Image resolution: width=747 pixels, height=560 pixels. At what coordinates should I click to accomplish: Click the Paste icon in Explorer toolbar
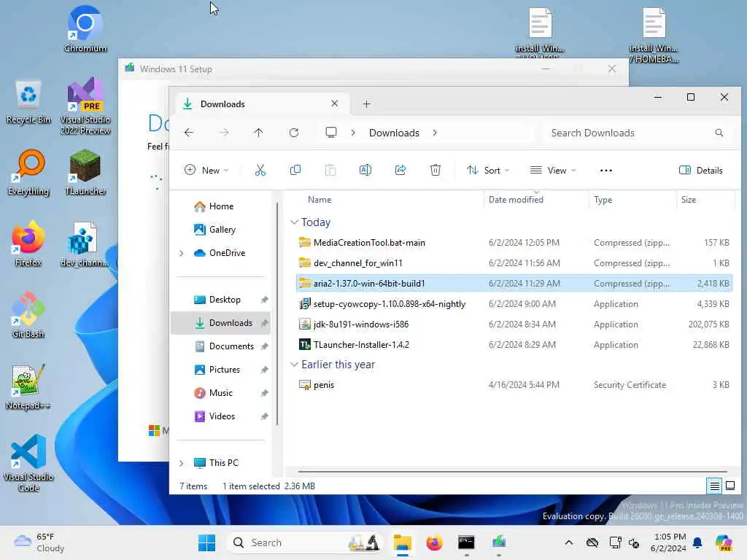330,170
